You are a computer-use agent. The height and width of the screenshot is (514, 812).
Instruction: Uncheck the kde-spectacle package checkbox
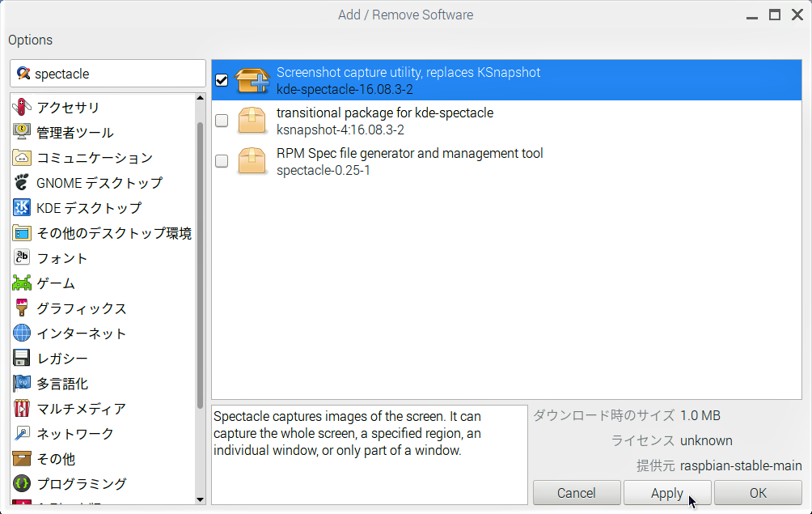[x=222, y=80]
